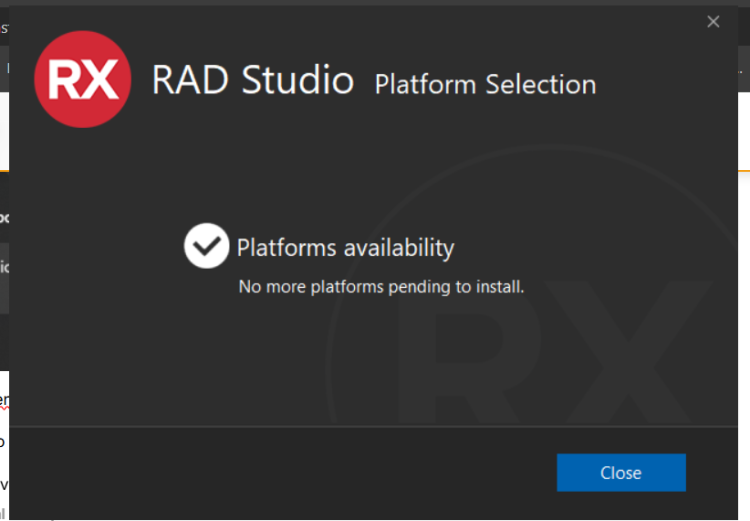Click the RX RAD Studio logo

click(x=83, y=79)
